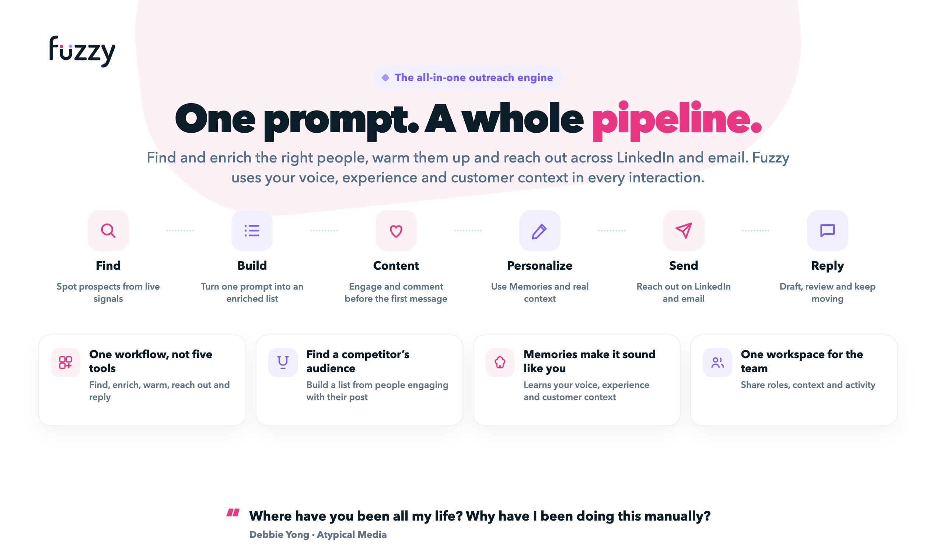Open the Find a competitor's audience card
The height and width of the screenshot is (560, 936).
(359, 380)
